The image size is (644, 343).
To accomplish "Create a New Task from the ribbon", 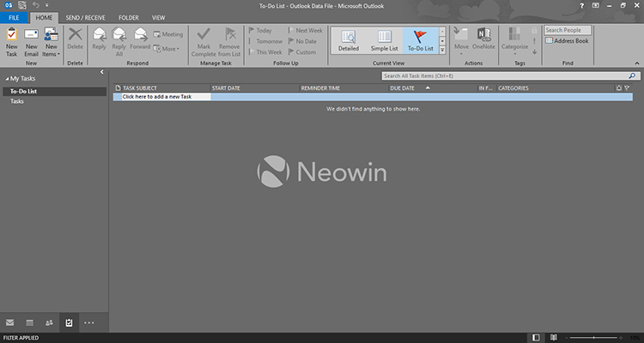I will pyautogui.click(x=11, y=42).
